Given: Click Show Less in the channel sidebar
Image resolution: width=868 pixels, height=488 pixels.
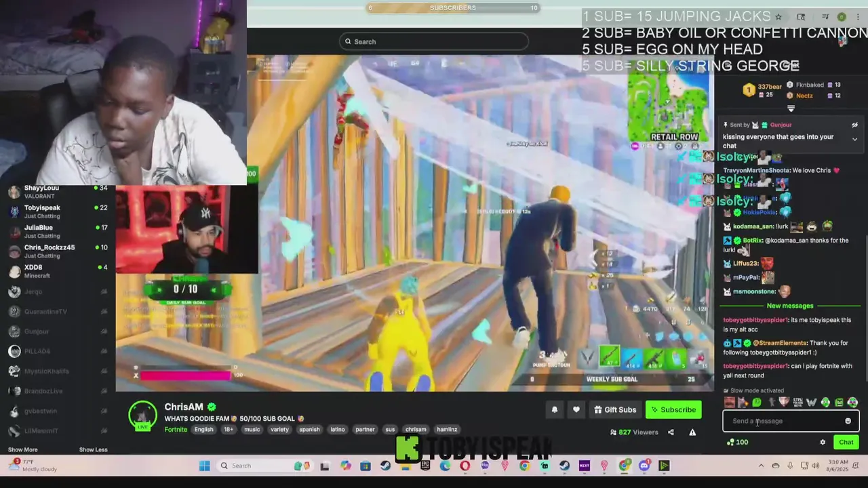Looking at the screenshot, I should 93,449.
